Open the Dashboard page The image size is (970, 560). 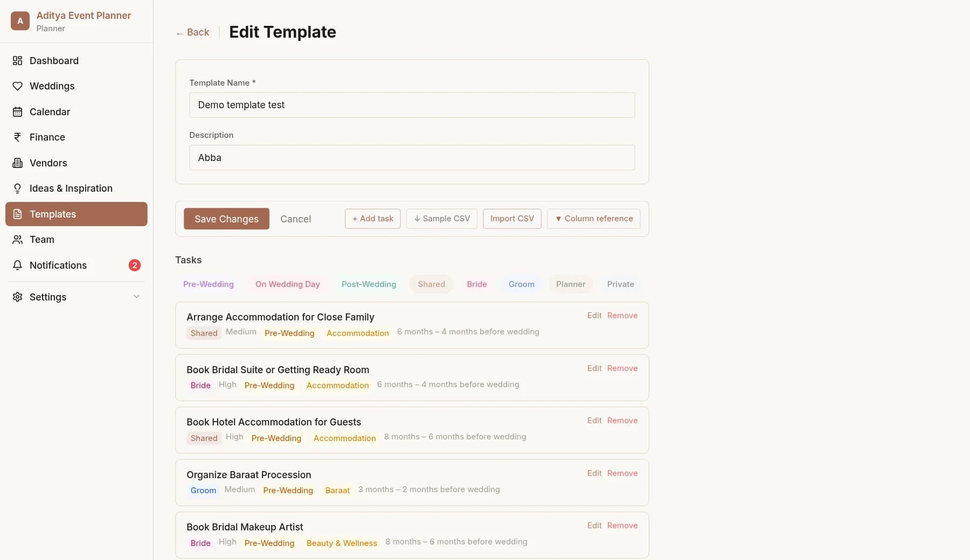(x=76, y=60)
